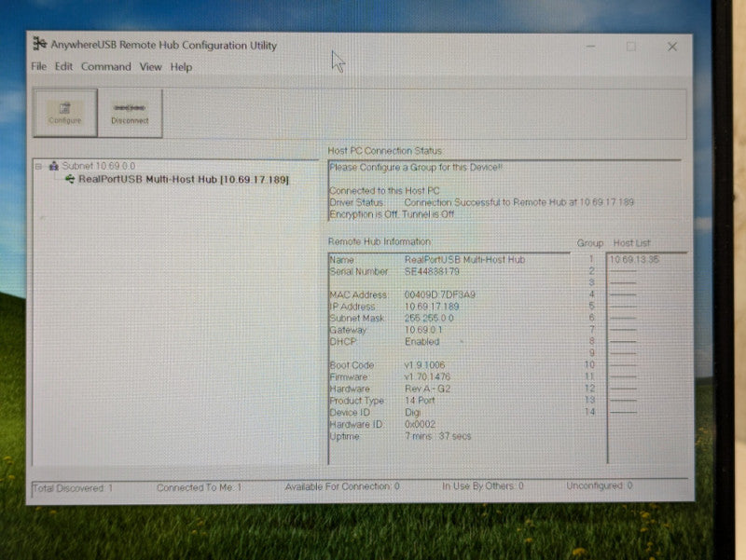
Task: Click the Driver Status connection successful line
Action: [481, 202]
